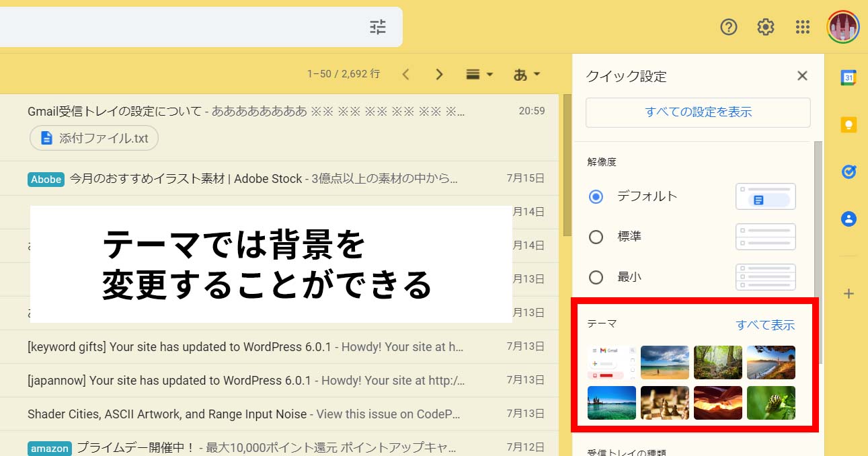The image size is (868, 456).
Task: Select 最小 density radio button
Action: (x=596, y=277)
